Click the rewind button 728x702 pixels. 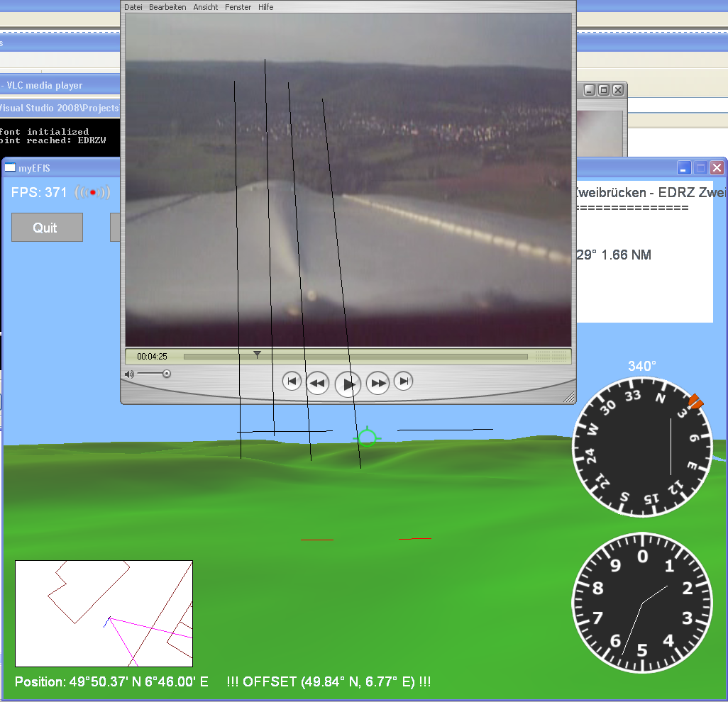coord(317,383)
